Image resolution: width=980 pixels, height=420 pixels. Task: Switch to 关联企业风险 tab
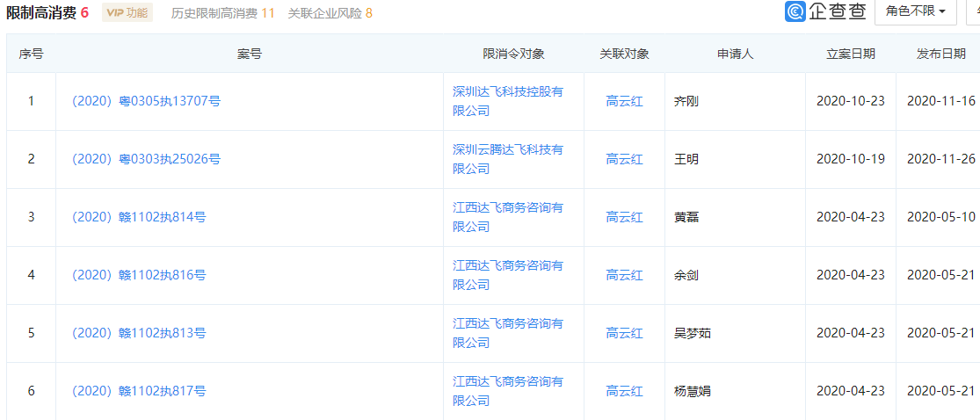(330, 13)
